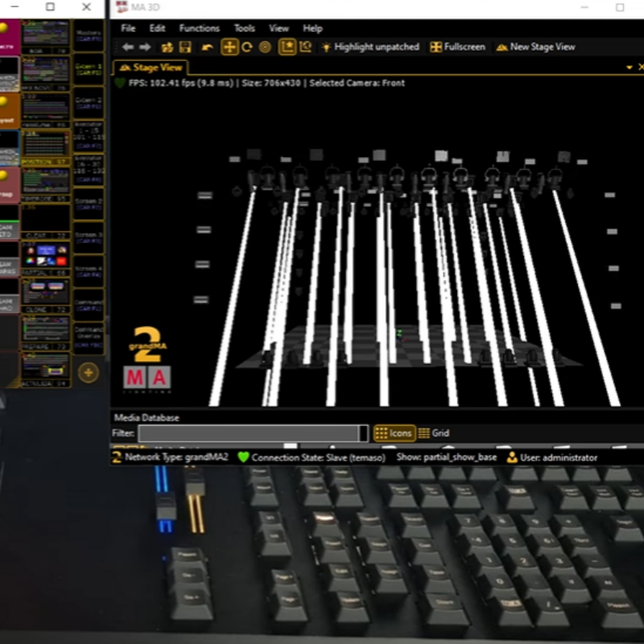644x644 pixels.
Task: Select the move tool with crossed arrows
Action: point(229,47)
